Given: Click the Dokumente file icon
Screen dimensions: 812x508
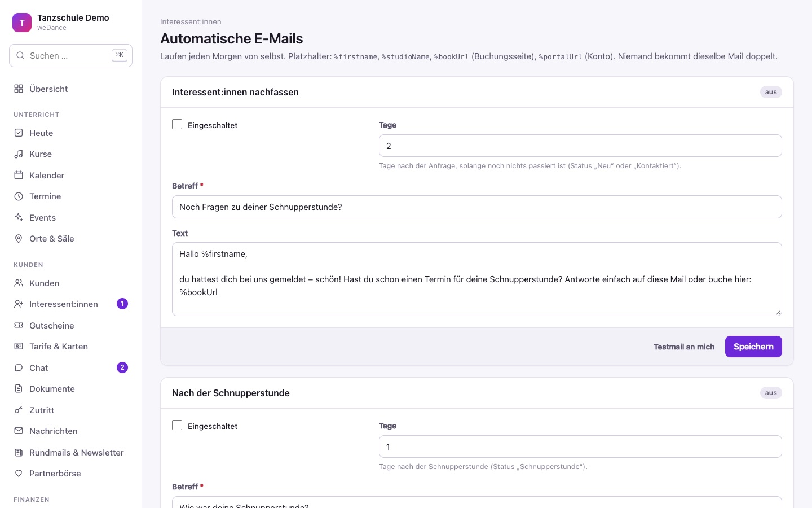Looking at the screenshot, I should coord(19,389).
